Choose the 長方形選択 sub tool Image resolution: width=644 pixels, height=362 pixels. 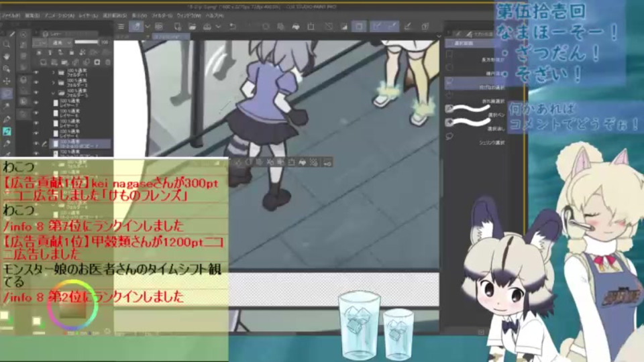point(476,56)
